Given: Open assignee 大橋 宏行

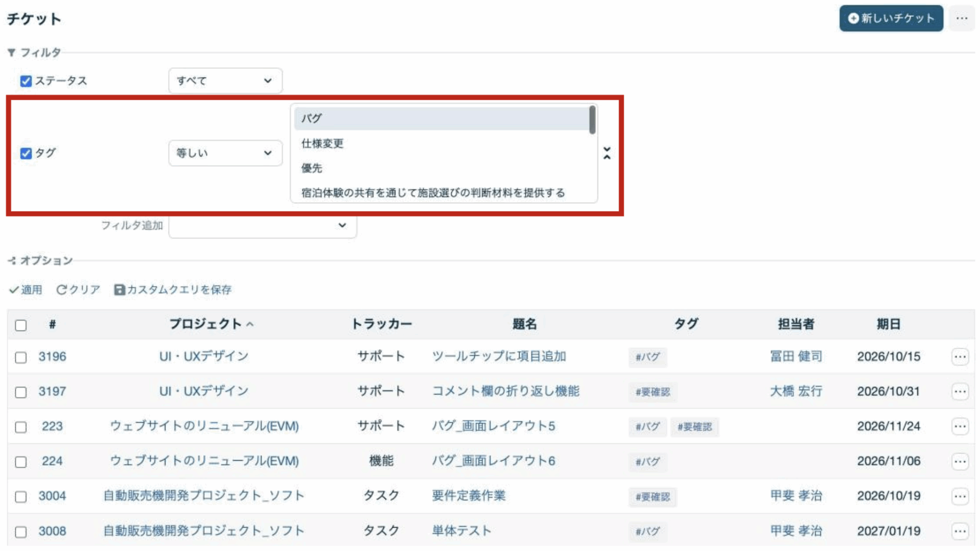Looking at the screenshot, I should (x=796, y=391).
